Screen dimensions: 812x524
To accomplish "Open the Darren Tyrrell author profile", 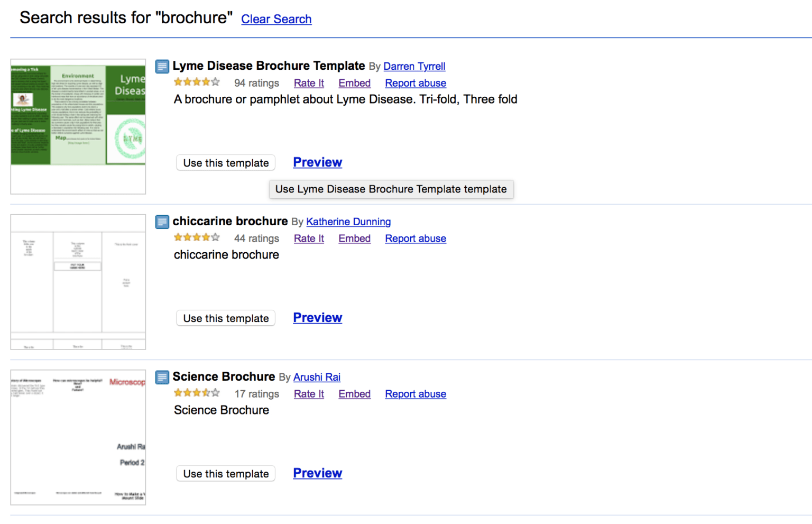I will coord(414,66).
